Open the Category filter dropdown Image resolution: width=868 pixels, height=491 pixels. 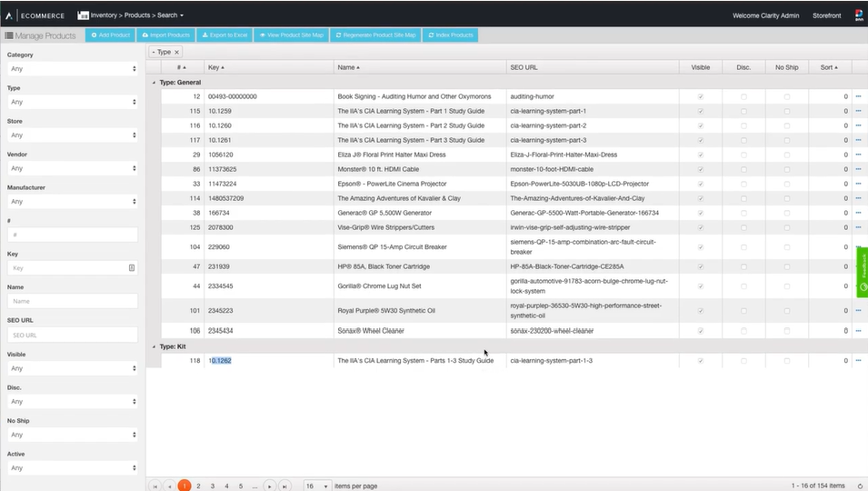click(73, 68)
